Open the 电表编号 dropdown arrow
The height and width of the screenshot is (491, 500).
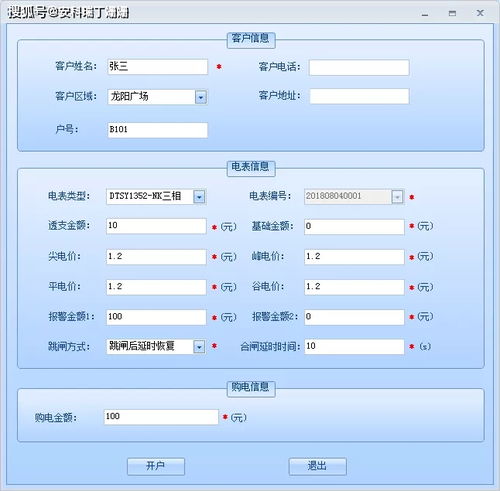click(397, 197)
